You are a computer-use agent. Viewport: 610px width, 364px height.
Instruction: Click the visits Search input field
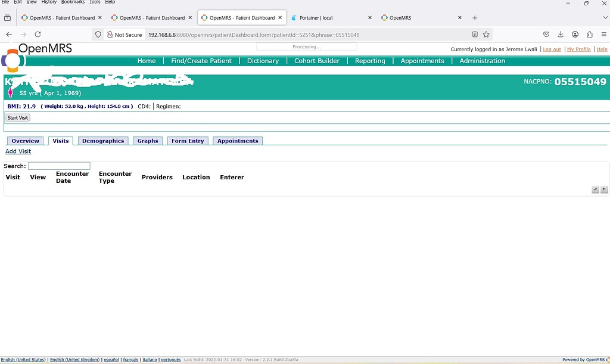pos(59,166)
